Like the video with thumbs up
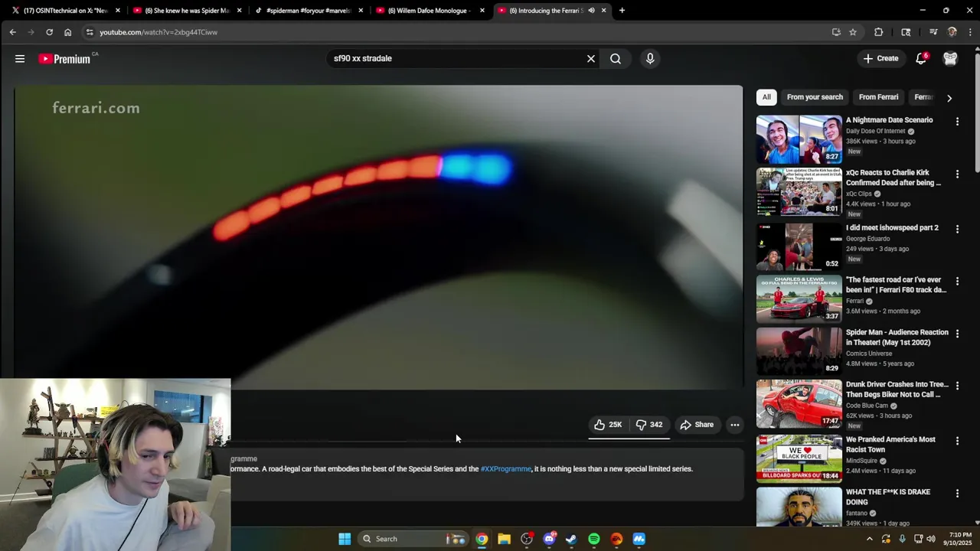The image size is (980, 551). pos(609,425)
